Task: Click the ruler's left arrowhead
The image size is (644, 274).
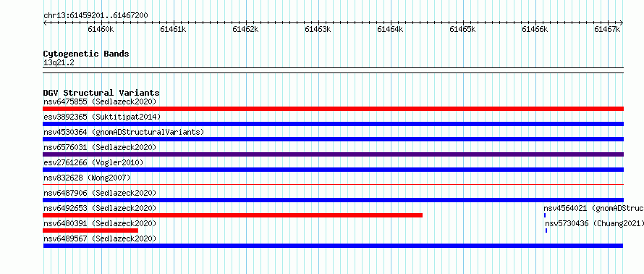Action: click(x=45, y=22)
